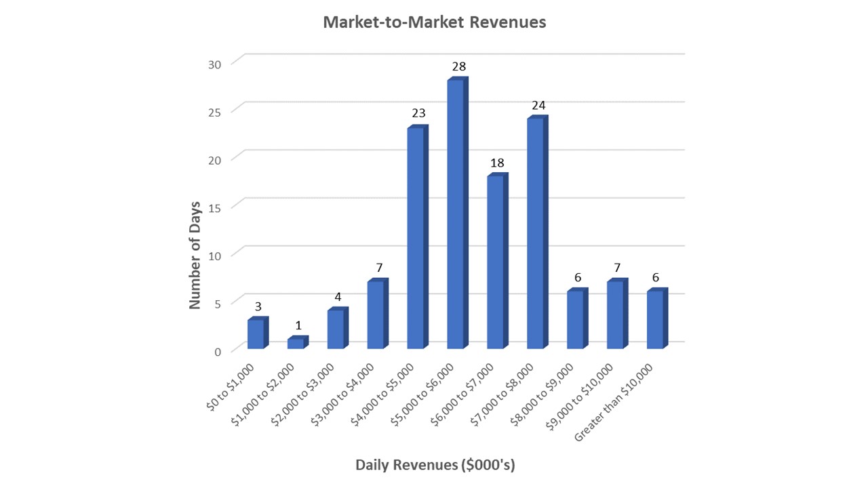Screen dimensions: 868x488
Task: Click the data label 18
Action: [x=498, y=163]
